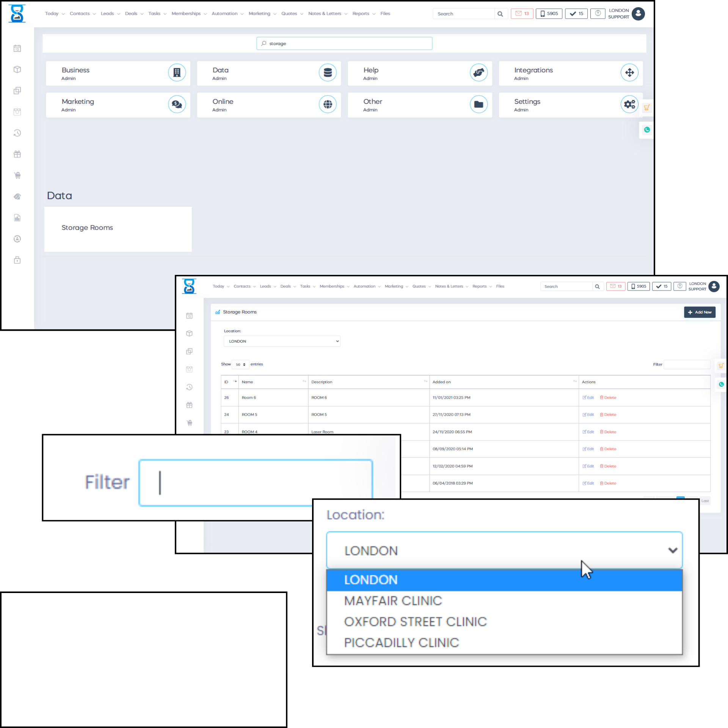
Task: Click the Help handshake icon
Action: pyautogui.click(x=479, y=72)
